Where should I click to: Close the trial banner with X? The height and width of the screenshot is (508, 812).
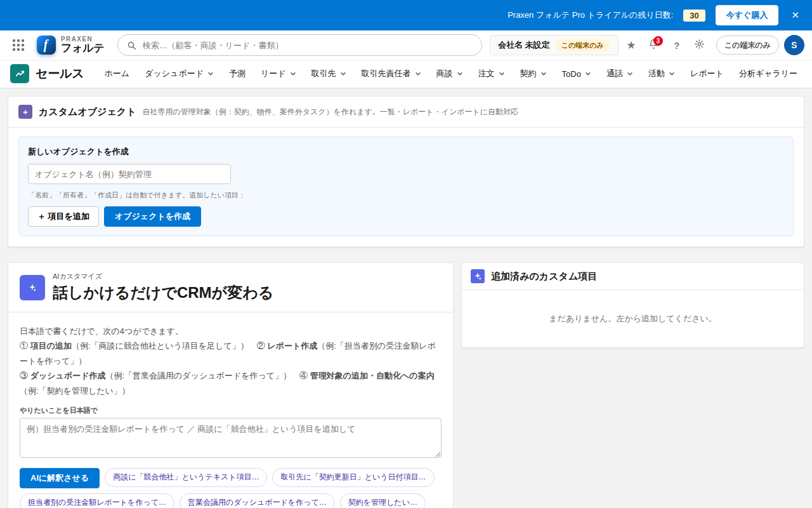point(796,15)
